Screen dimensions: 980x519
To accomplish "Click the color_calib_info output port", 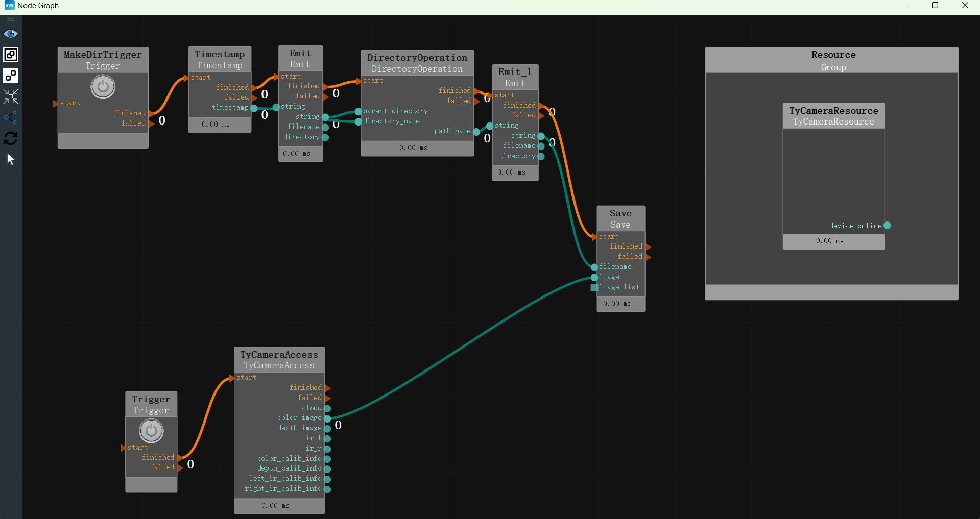I will 327,459.
